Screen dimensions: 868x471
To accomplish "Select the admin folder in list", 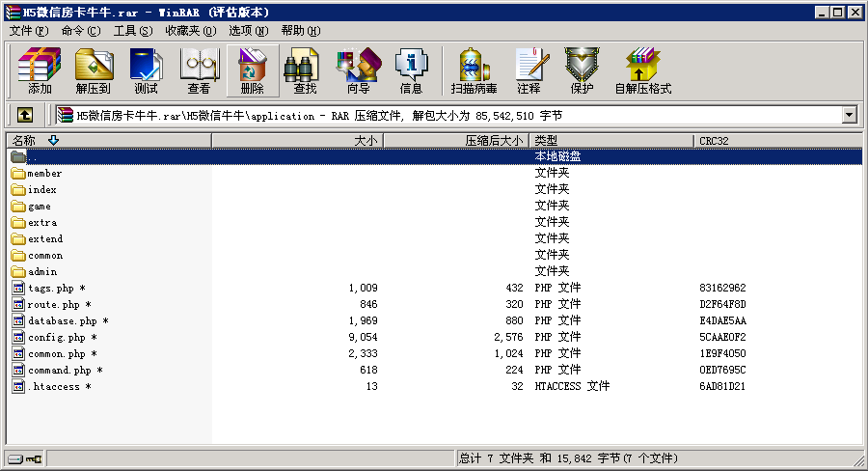I will click(x=42, y=272).
